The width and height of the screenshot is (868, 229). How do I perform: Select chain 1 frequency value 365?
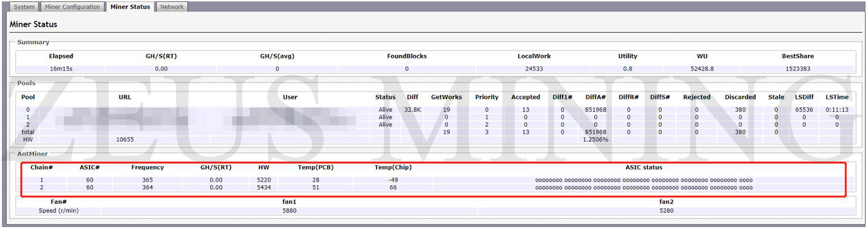click(148, 180)
